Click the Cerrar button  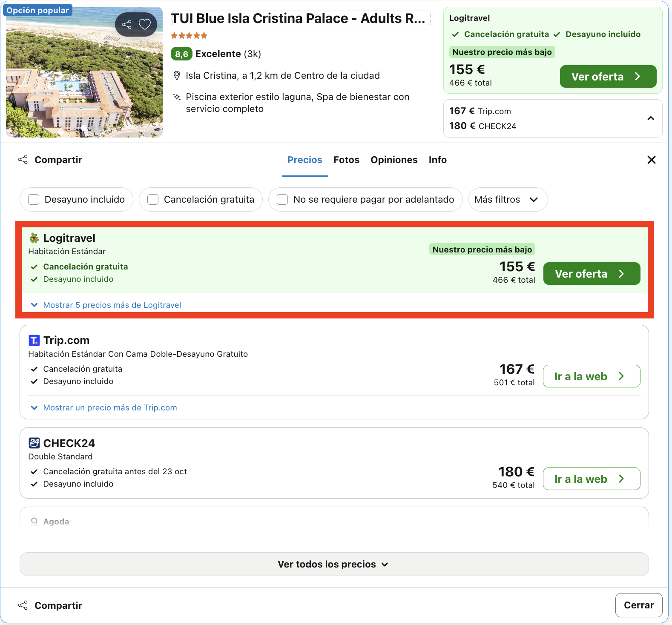pos(638,605)
